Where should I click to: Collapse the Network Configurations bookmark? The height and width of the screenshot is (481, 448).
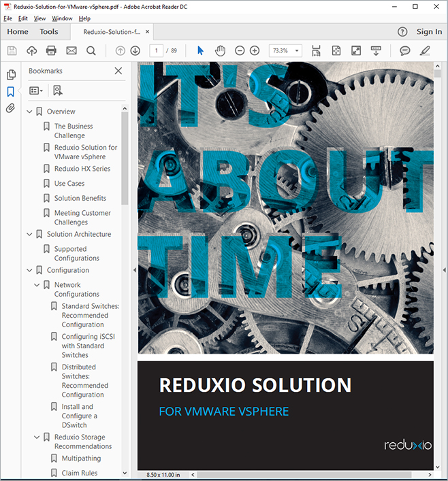[37, 285]
